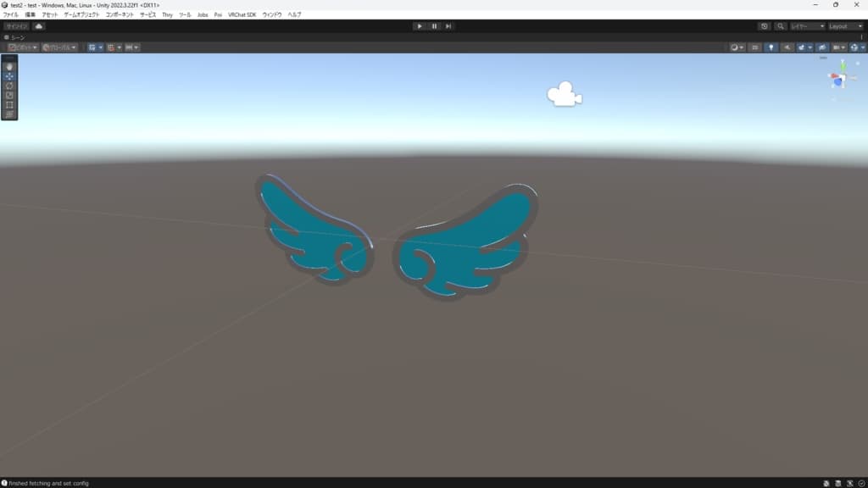This screenshot has height=488, width=868.
Task: Switch to the シーン tab
Action: click(15, 37)
